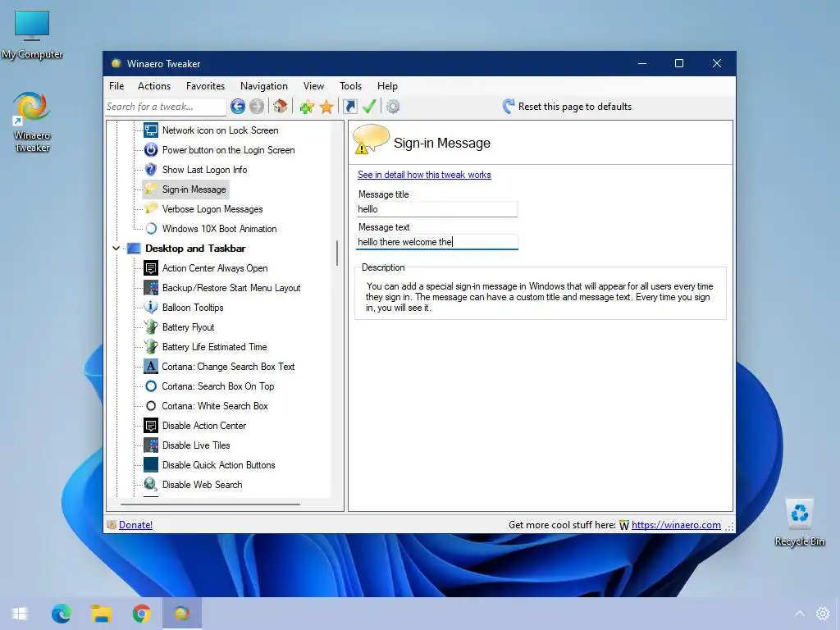Open the Favorites star icon
The width and height of the screenshot is (840, 630).
pos(326,107)
